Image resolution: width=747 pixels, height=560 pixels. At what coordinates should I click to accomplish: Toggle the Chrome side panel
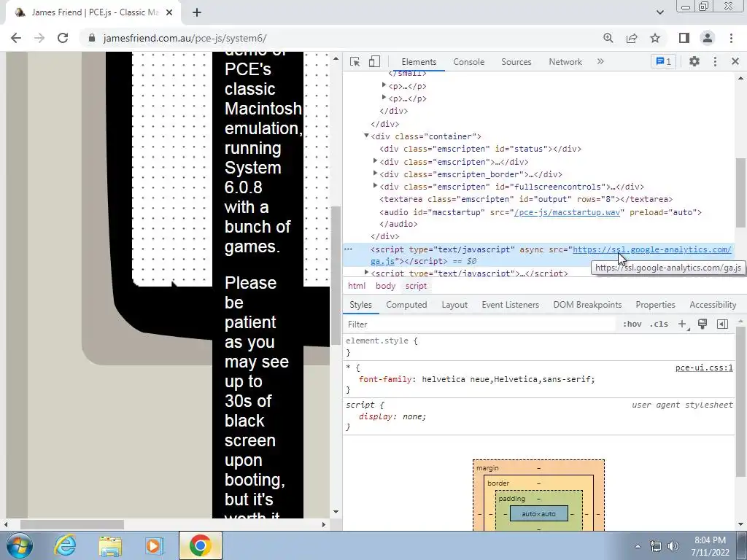click(684, 38)
